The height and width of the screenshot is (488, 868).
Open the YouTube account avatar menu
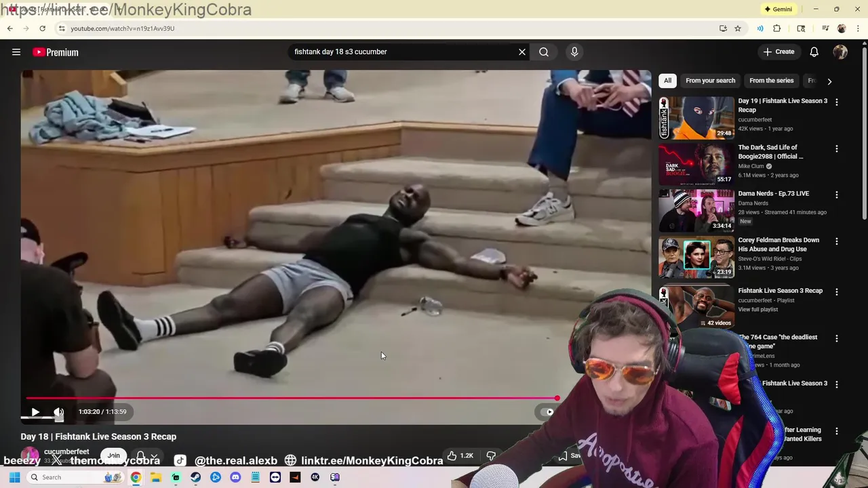click(840, 52)
